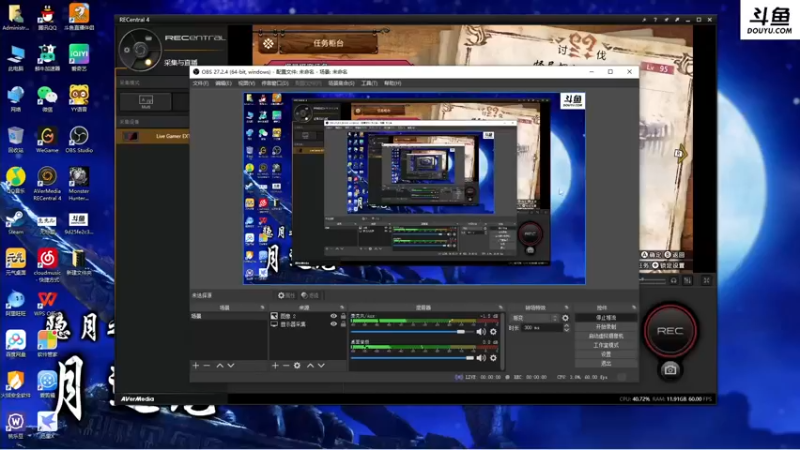800x450 pixels.
Task: Select the Live Gamer device in RECentral
Action: pyautogui.click(x=153, y=136)
